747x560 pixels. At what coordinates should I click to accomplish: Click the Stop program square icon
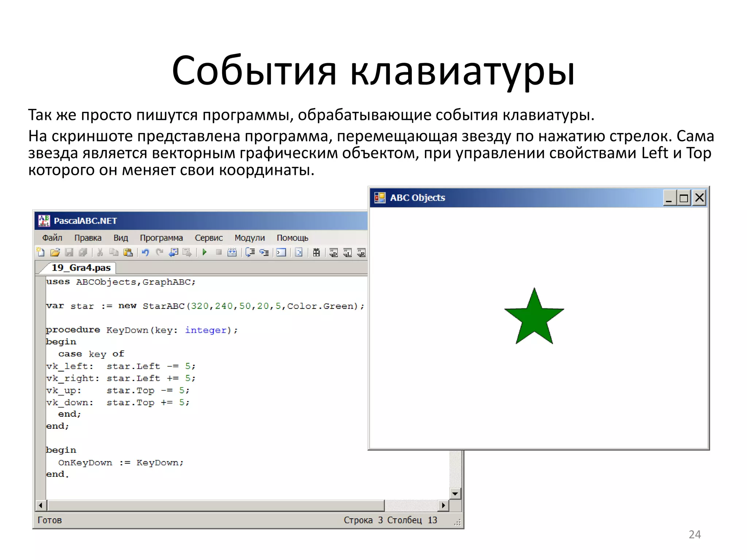219,252
